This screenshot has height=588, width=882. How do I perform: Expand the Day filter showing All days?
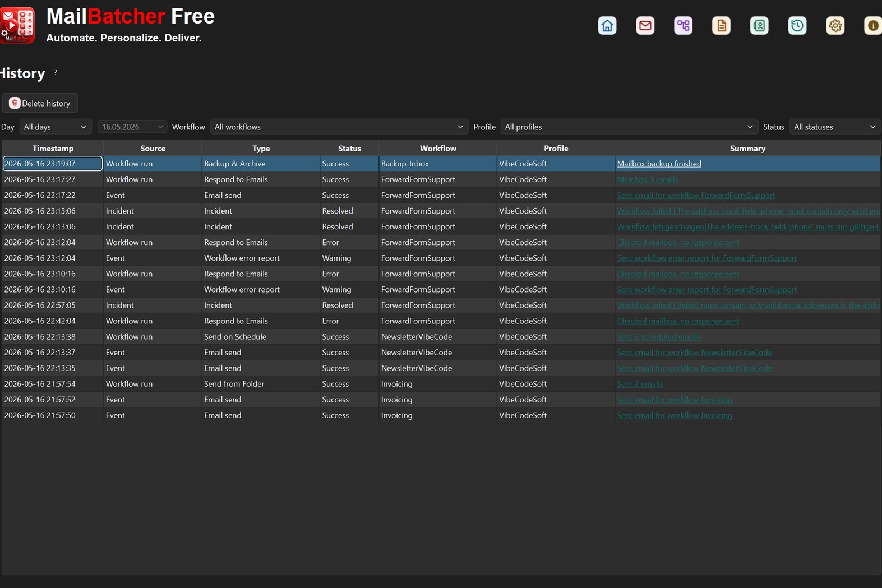[x=55, y=127]
